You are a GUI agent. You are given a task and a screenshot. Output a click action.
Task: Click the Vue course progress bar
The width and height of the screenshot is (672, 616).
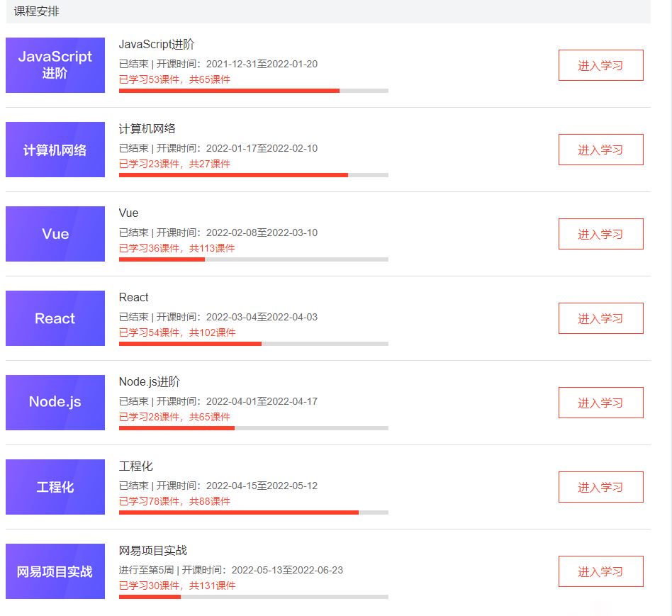253,259
